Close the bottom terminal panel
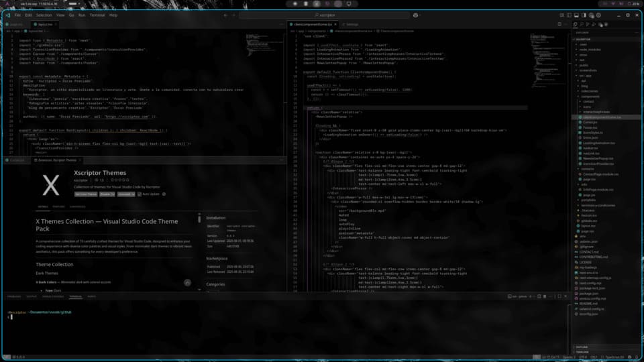 coord(566,296)
